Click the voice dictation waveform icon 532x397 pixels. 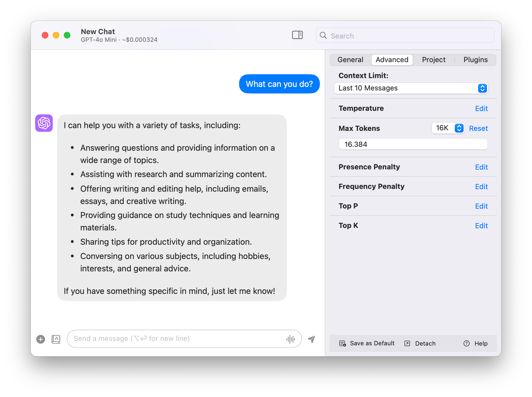point(290,339)
